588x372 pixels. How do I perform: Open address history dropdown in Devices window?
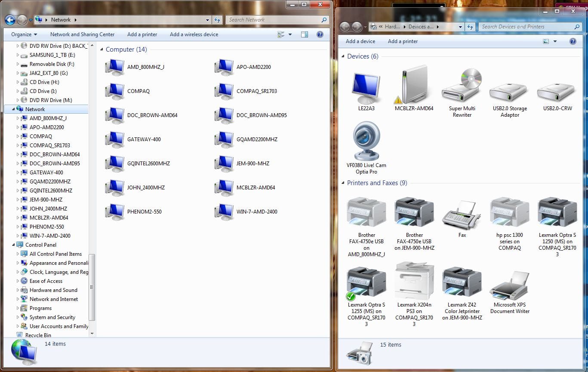[x=460, y=27]
